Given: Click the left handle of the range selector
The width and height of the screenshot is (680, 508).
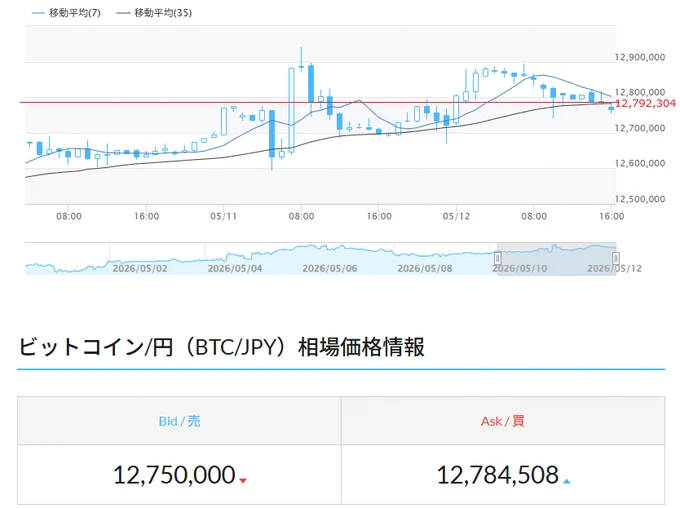Looking at the screenshot, I should [497, 259].
